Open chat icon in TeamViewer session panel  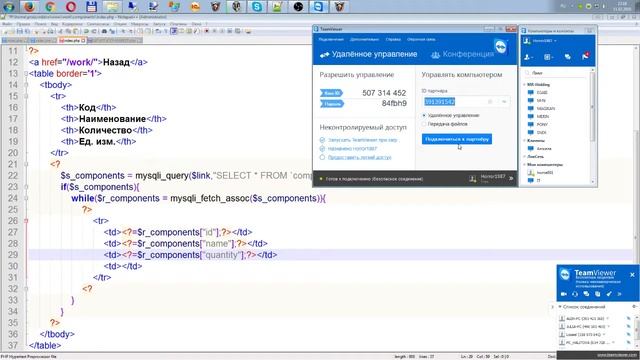587,294
